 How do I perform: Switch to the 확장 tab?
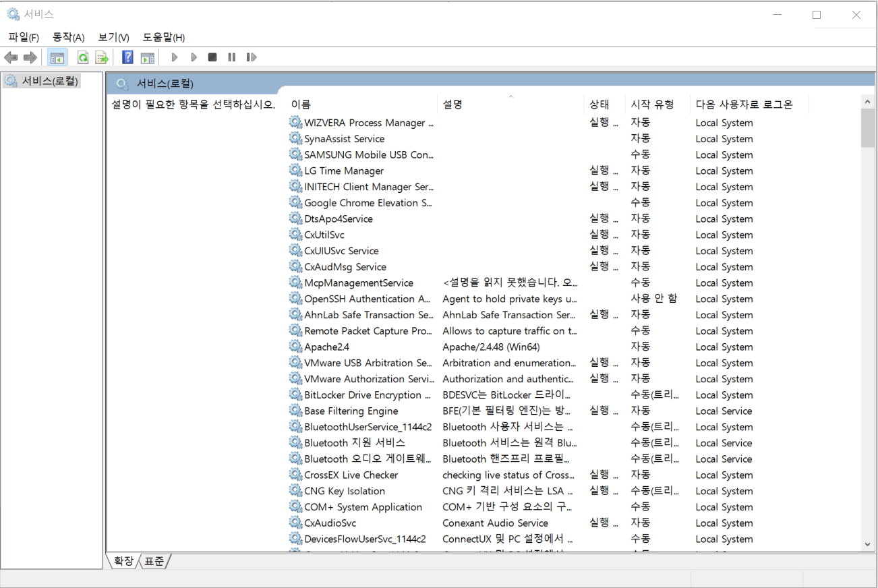click(123, 561)
